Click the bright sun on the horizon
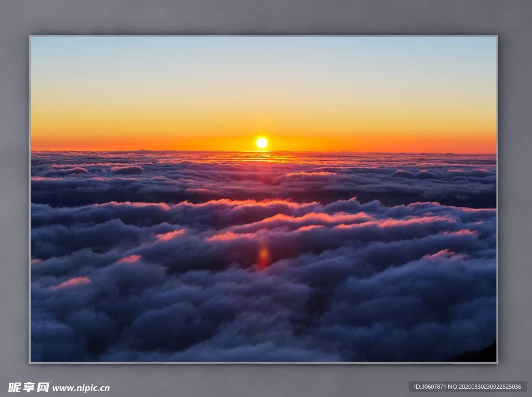The height and width of the screenshot is (397, 532). pos(262,143)
